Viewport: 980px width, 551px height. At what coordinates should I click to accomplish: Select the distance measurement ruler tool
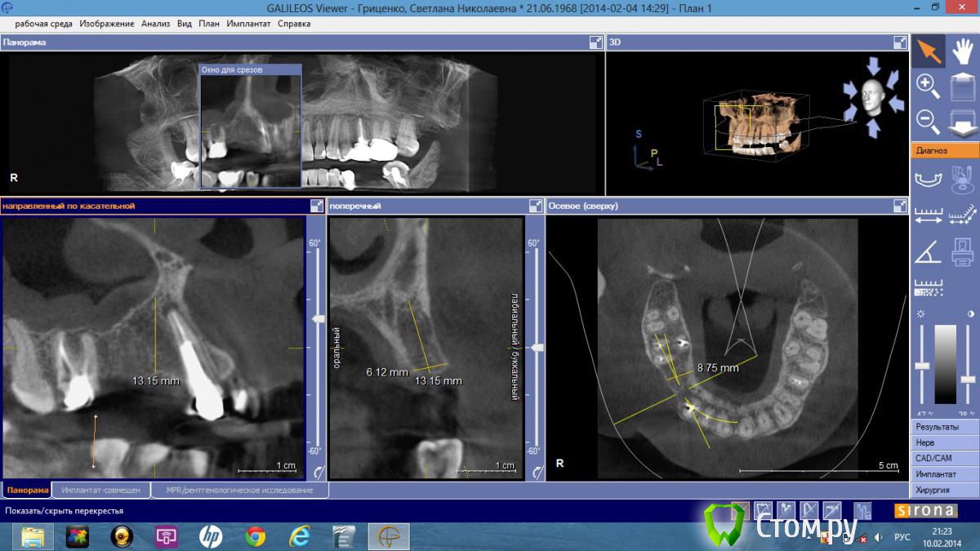[x=928, y=216]
